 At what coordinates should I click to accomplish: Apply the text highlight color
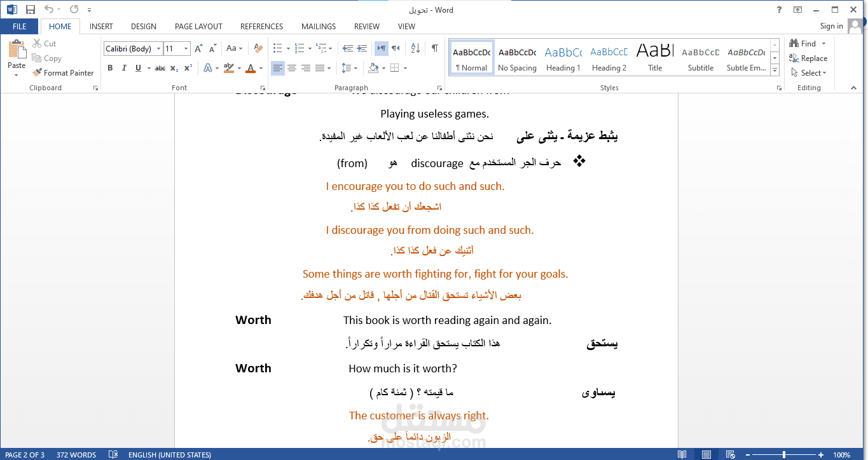229,68
